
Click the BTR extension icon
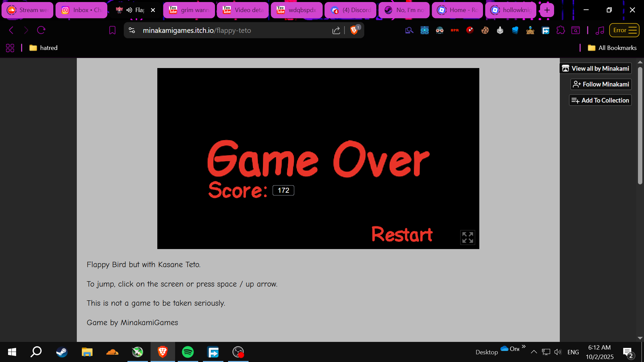(x=455, y=31)
